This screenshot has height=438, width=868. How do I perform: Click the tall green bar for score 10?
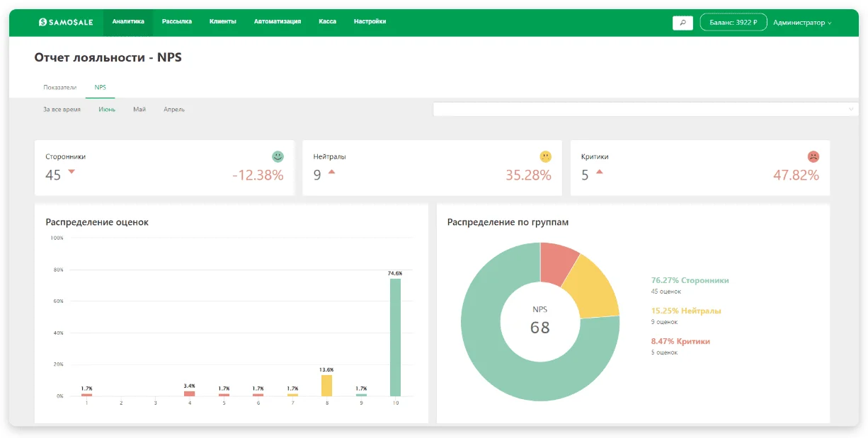[395, 338]
